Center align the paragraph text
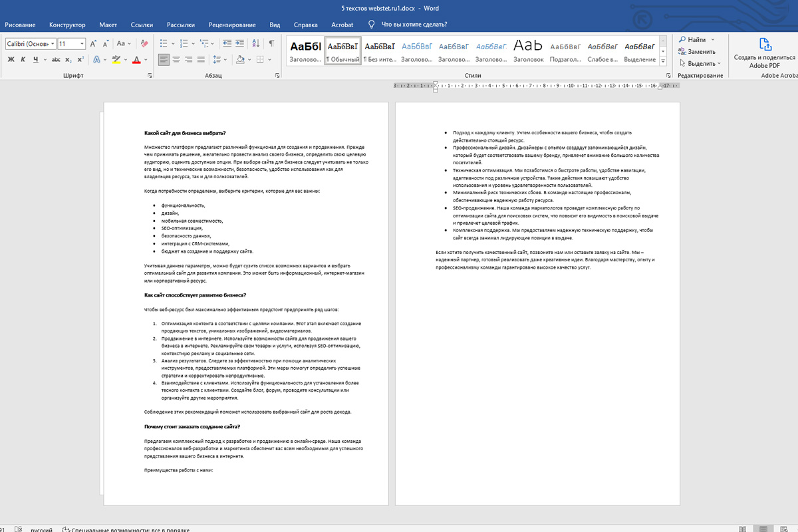This screenshot has height=532, width=798. click(x=176, y=59)
